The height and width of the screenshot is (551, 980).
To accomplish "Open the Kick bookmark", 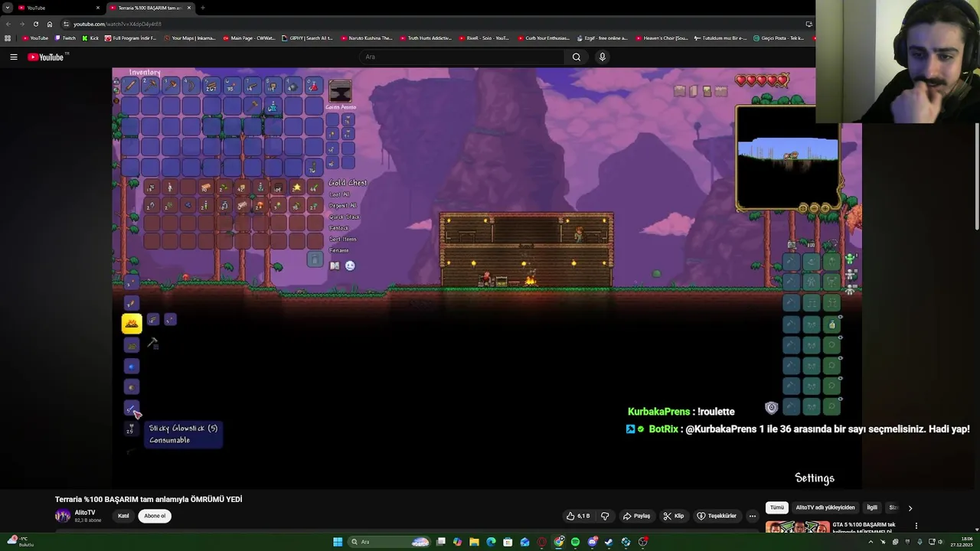I will [91, 37].
